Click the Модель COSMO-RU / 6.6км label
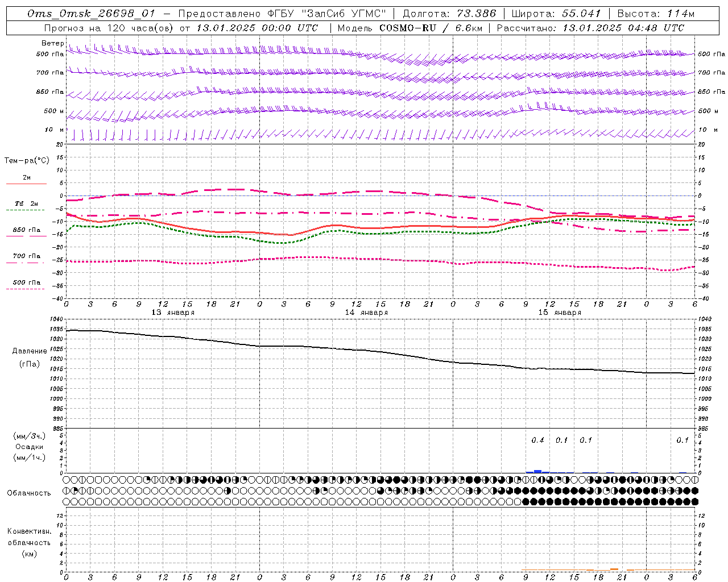This screenshot has height=582, width=728. click(x=409, y=28)
